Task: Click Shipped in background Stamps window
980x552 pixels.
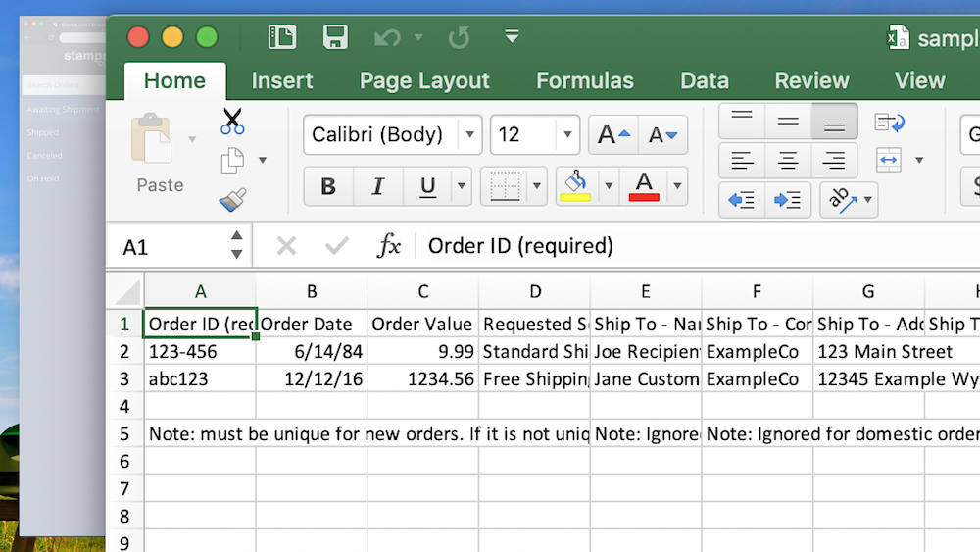Action: 42,132
